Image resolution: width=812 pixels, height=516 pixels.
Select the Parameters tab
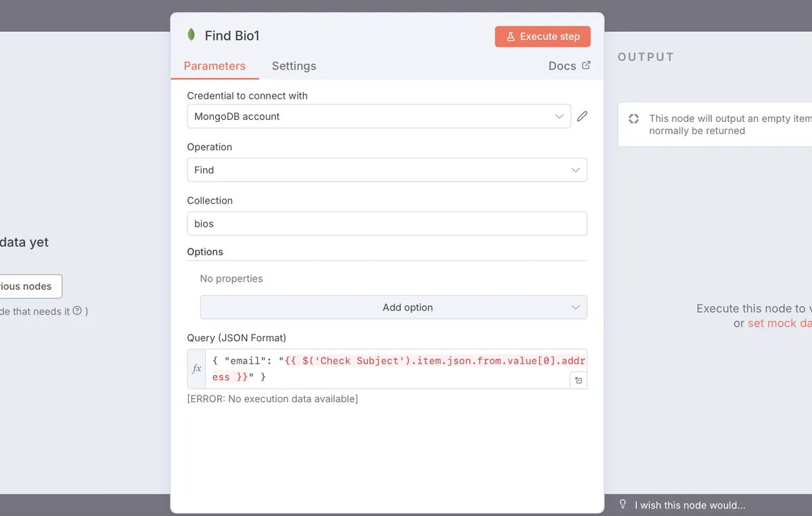[x=215, y=66]
